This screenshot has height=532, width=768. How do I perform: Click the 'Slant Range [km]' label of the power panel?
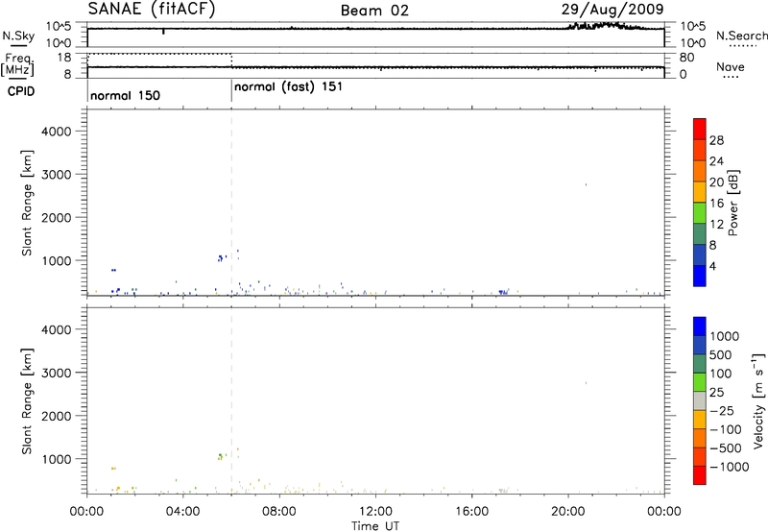click(x=27, y=203)
